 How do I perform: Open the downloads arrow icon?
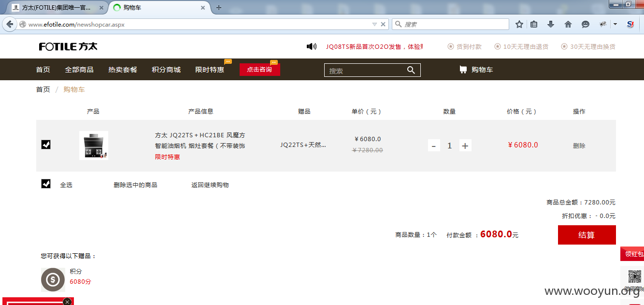click(x=551, y=24)
